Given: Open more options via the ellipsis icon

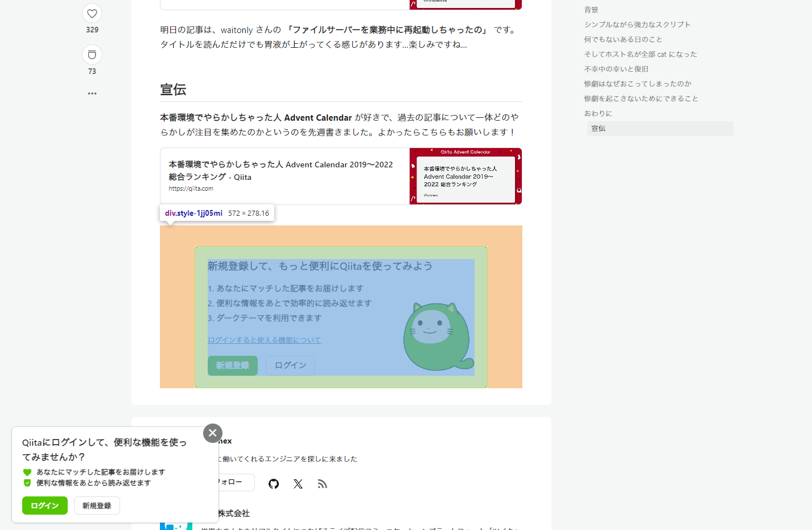Looking at the screenshot, I should pyautogui.click(x=92, y=93).
